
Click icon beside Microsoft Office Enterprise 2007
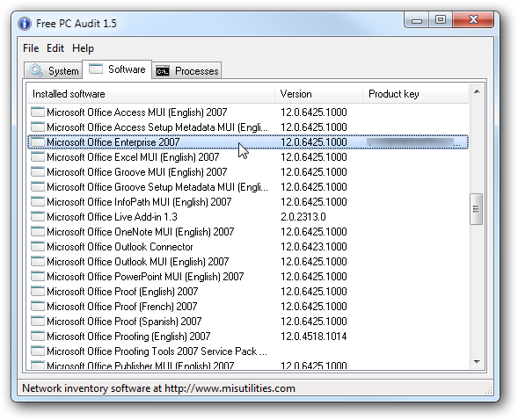coord(38,141)
